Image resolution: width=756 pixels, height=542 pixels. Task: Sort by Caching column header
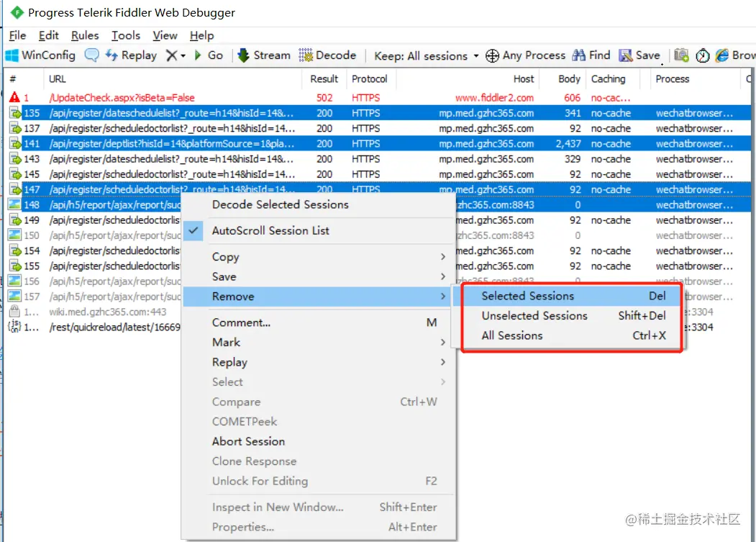point(612,78)
